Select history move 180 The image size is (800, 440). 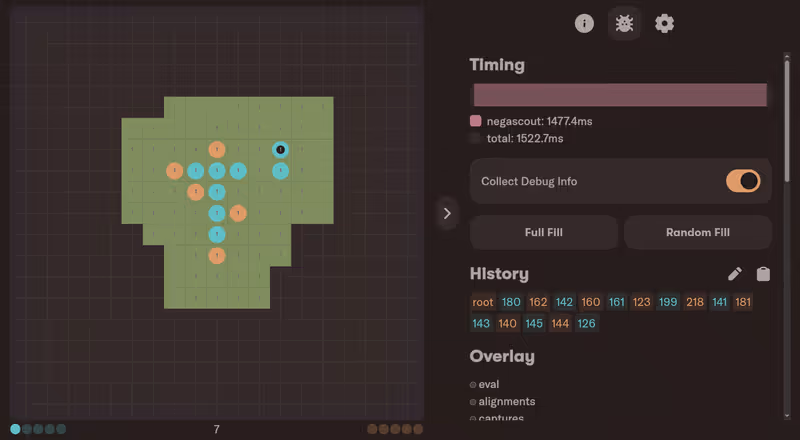[x=511, y=302]
